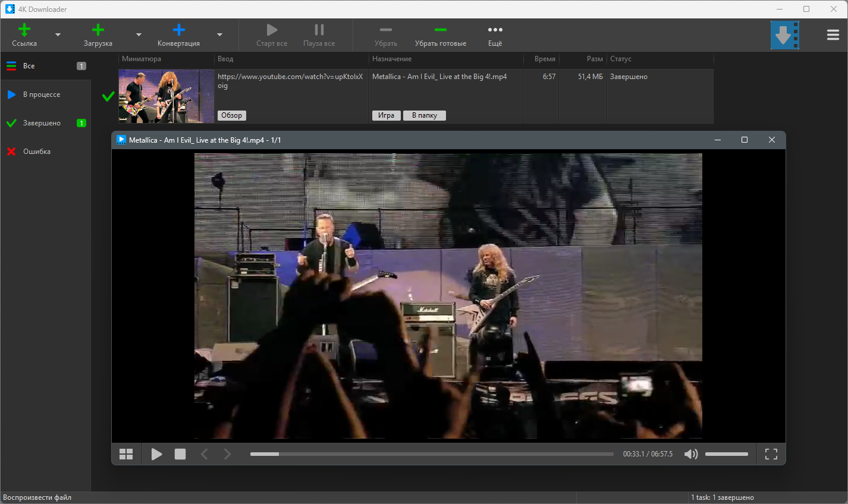848x504 pixels.
Task: Click the Загрузка add download icon
Action: pos(98,30)
